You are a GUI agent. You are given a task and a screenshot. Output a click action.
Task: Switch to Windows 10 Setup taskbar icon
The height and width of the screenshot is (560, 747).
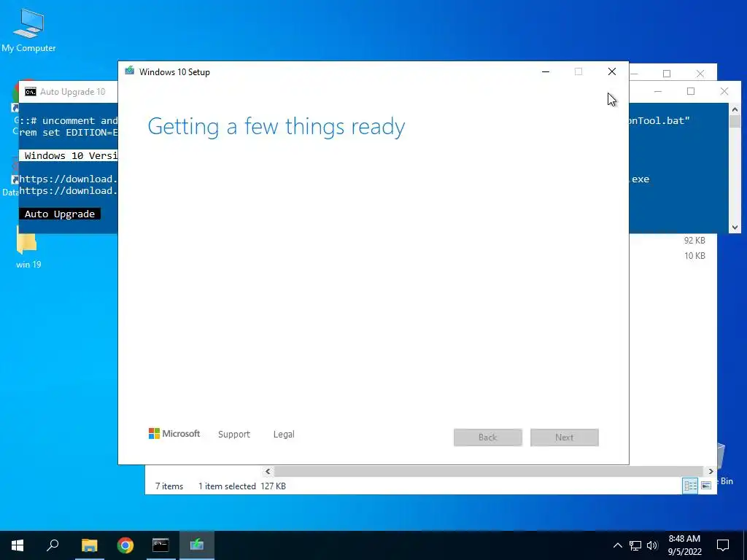click(197, 545)
